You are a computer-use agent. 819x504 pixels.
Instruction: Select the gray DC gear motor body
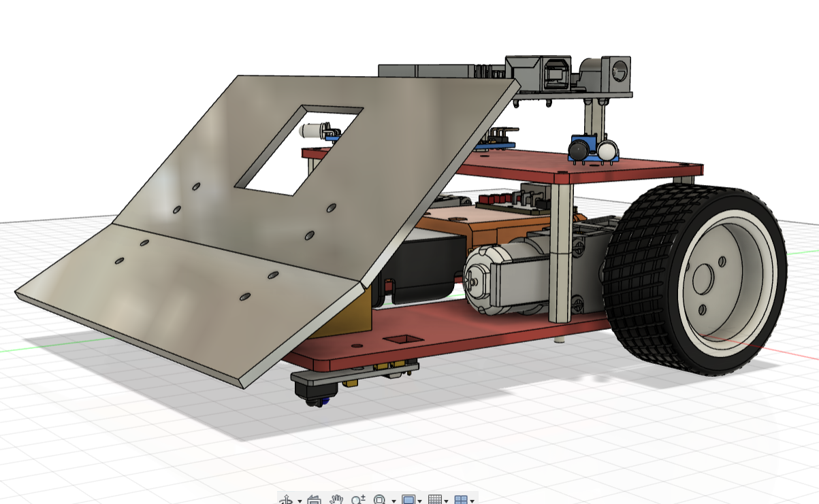517,279
